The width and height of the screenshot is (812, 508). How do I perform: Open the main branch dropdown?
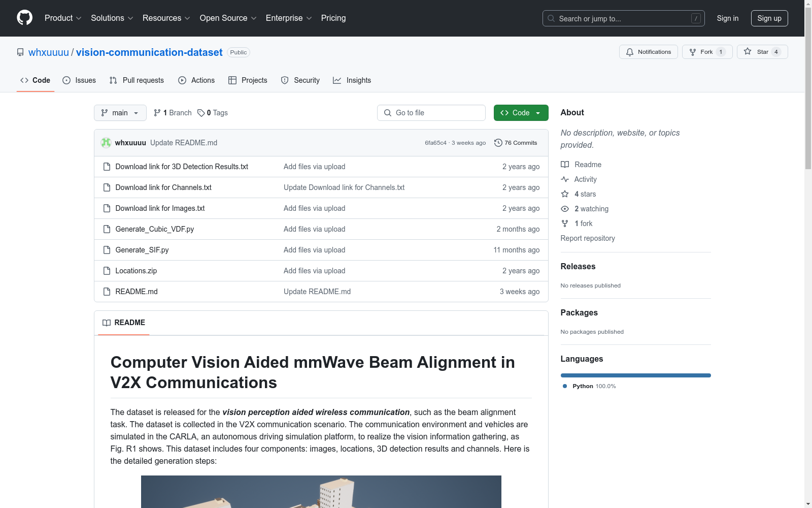[120, 113]
